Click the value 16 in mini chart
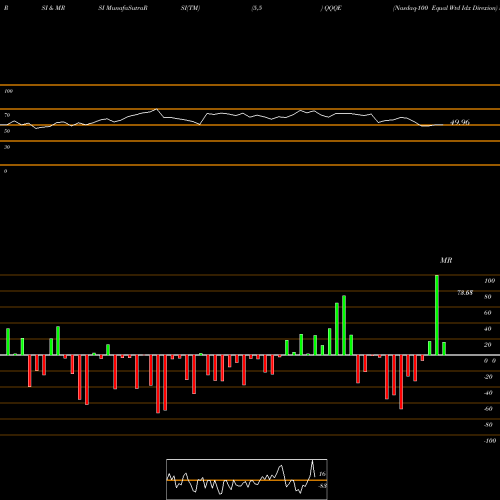The width and height of the screenshot is (500, 500). coord(322,474)
